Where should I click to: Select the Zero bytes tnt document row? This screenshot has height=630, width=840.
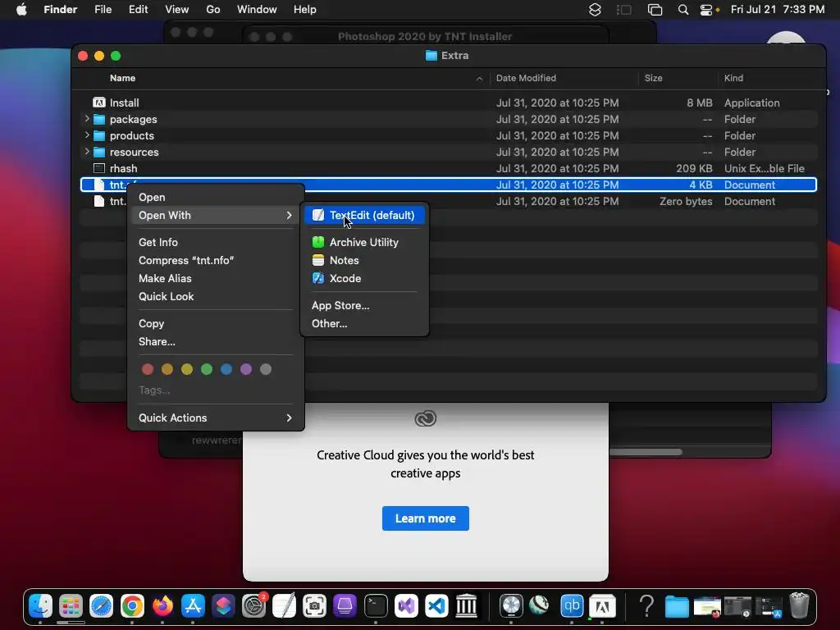click(449, 202)
